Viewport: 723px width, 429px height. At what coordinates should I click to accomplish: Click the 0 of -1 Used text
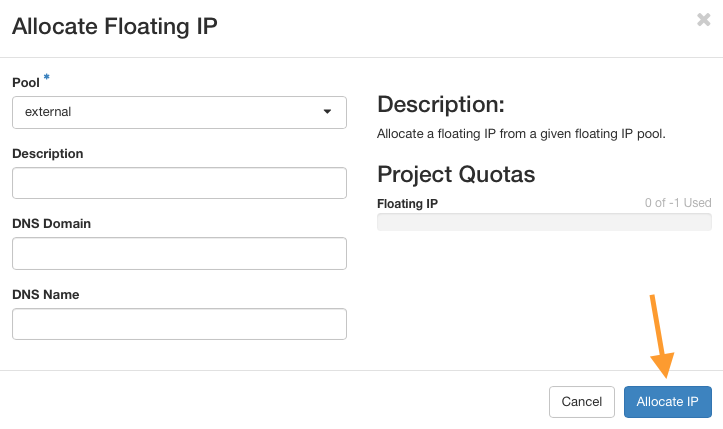pos(678,203)
